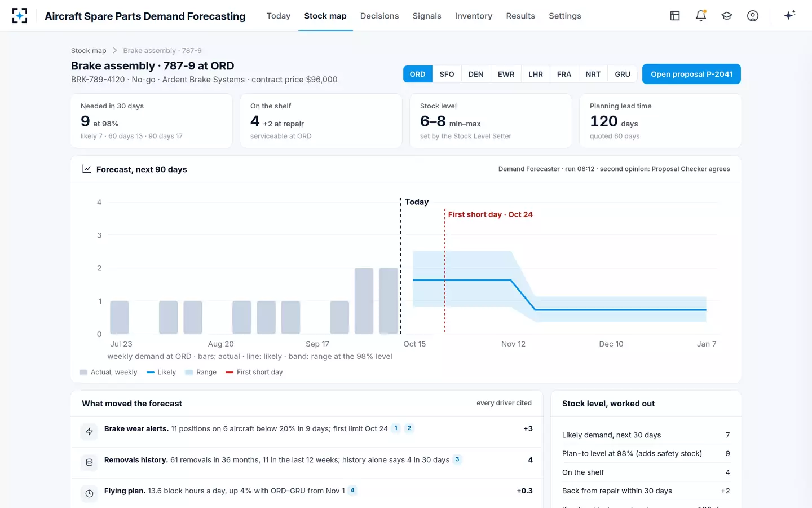812x508 pixels.
Task: Click the forecast chart line icon
Action: point(87,169)
